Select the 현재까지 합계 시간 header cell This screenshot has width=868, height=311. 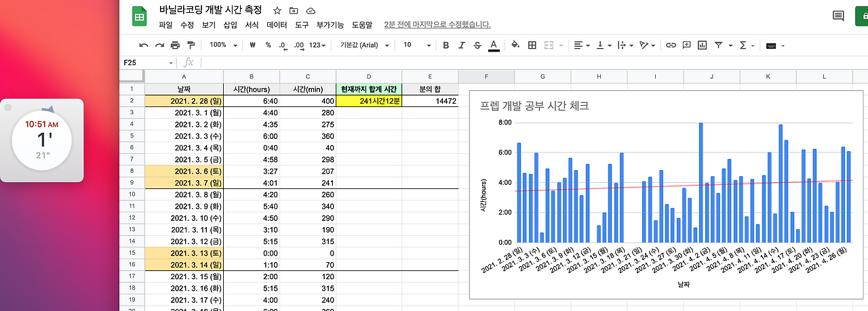369,89
